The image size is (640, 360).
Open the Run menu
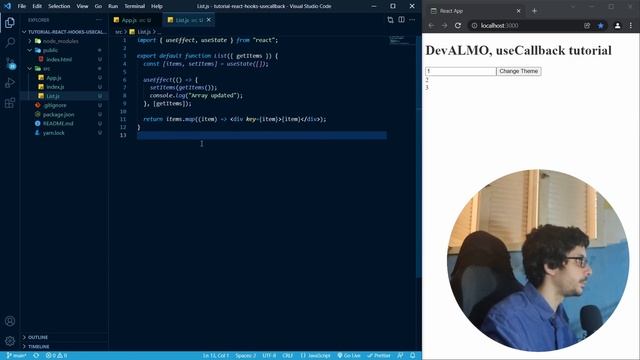[113, 6]
